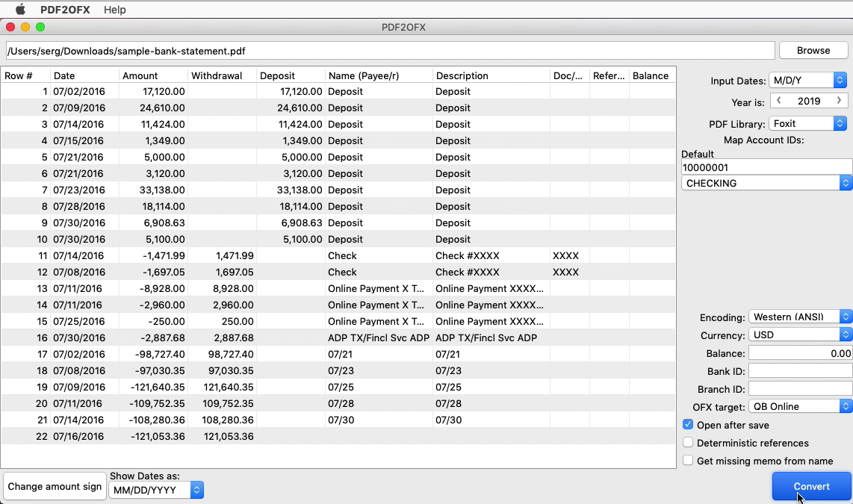Enable Deterministic references checkbox

(688, 443)
